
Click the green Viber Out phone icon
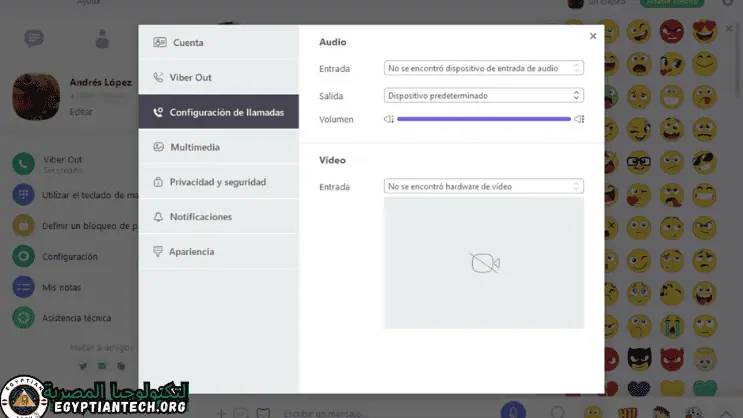(23, 164)
